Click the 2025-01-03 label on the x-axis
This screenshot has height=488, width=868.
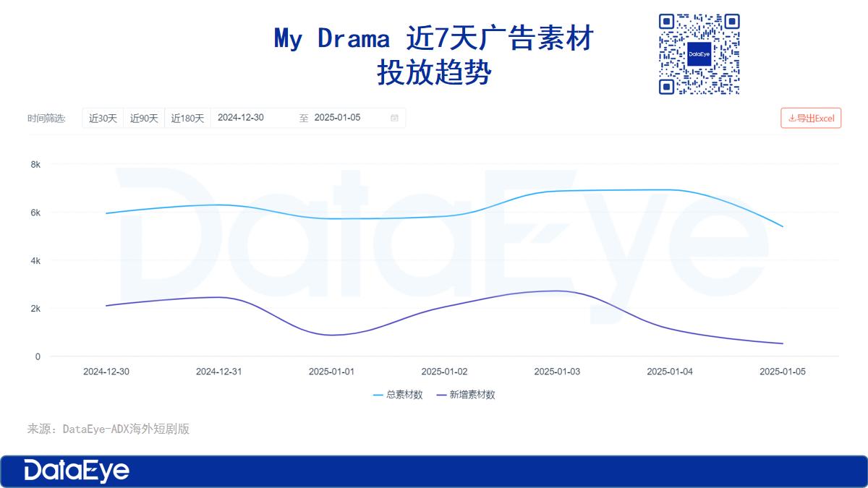(x=558, y=370)
